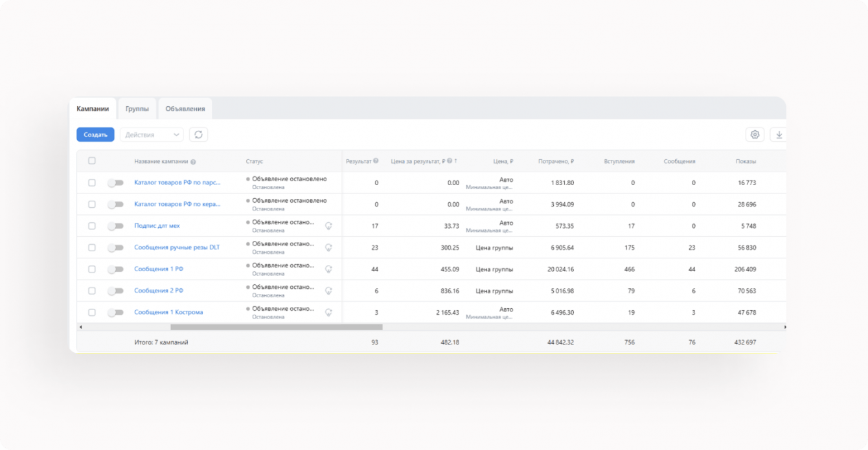Click price per result 2 165.43
The width and height of the screenshot is (868, 450).
448,312
